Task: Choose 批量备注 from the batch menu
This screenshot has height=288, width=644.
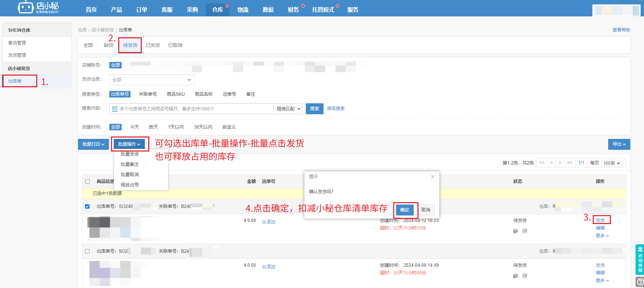Action: pos(130,165)
